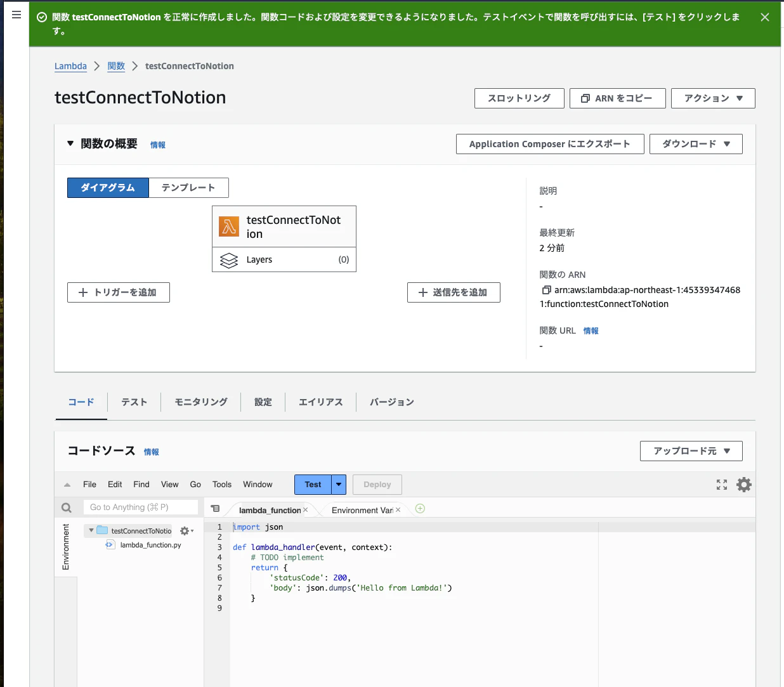Close the lambda_function editor tab

(x=306, y=510)
